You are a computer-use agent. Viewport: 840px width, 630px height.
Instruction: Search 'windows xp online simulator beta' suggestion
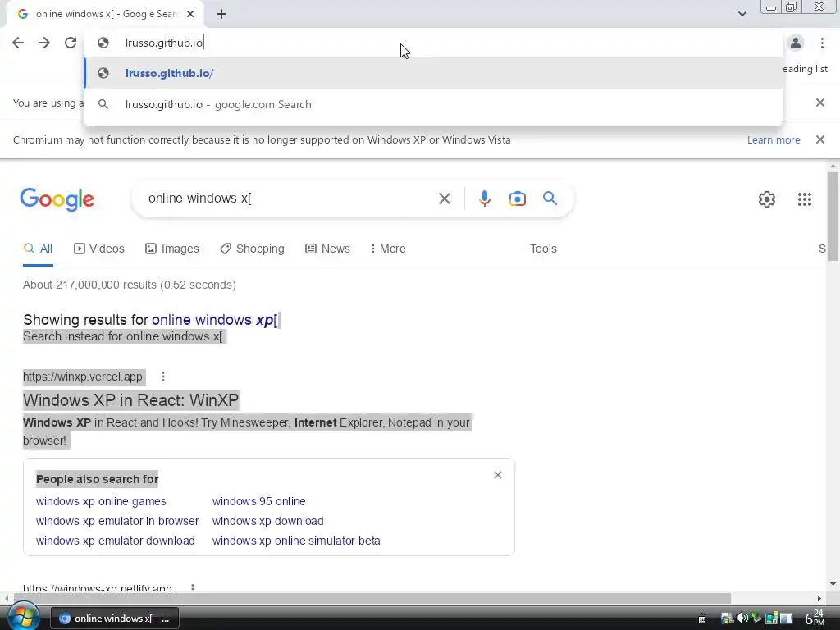pyautogui.click(x=296, y=541)
